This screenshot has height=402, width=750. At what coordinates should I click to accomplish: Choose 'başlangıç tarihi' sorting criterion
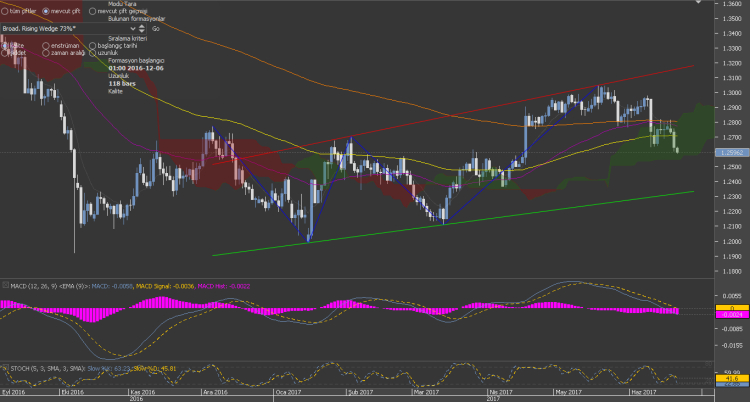click(x=92, y=46)
